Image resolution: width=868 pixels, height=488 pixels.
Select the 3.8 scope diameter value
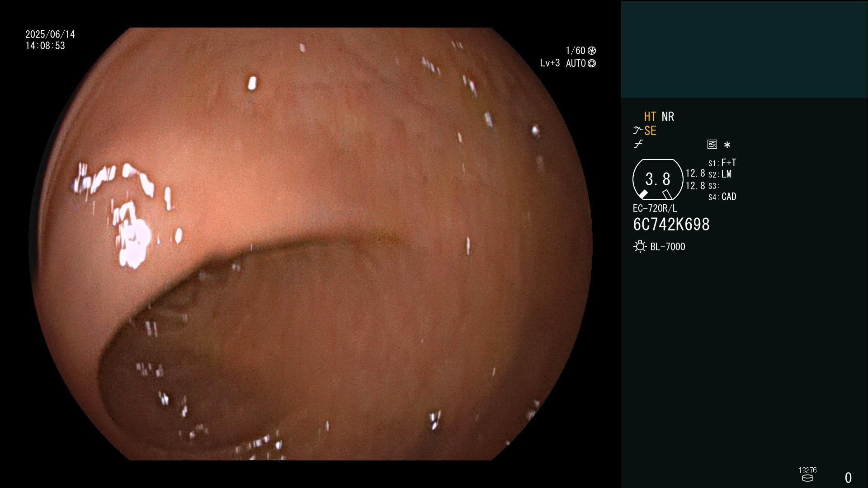(658, 179)
